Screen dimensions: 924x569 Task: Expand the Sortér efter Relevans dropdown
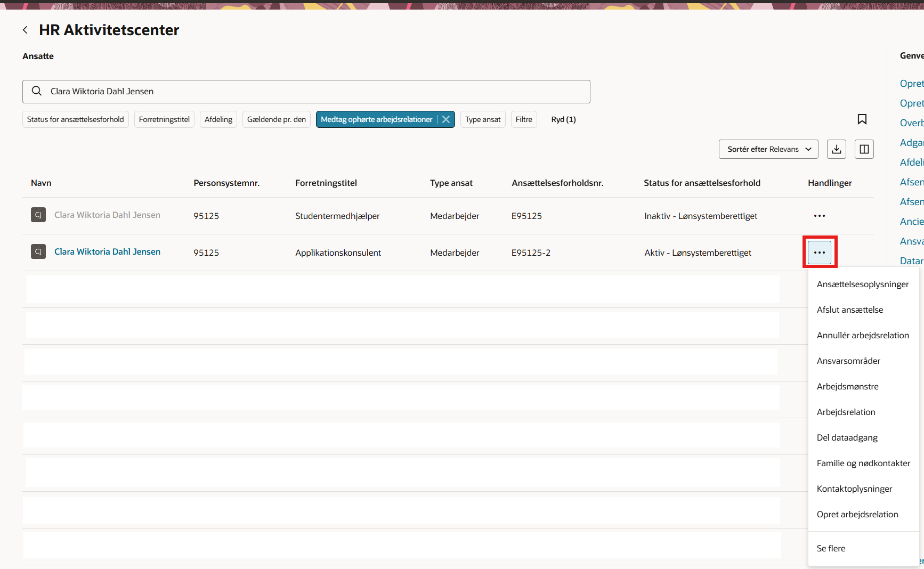768,149
